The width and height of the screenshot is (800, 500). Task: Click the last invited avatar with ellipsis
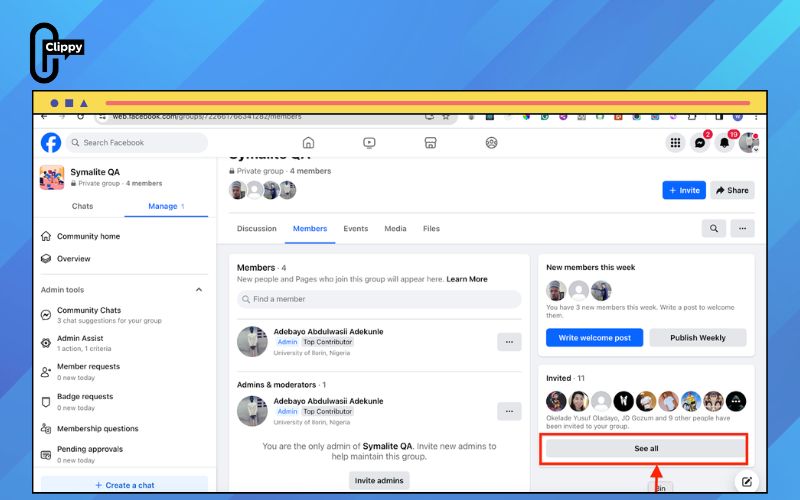pyautogui.click(x=736, y=402)
